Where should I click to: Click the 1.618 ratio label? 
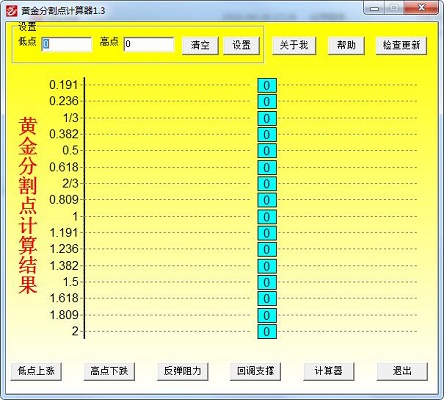(64, 298)
